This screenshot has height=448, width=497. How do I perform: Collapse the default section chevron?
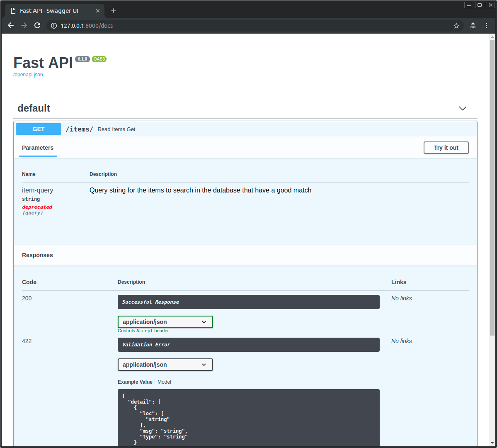(x=463, y=109)
